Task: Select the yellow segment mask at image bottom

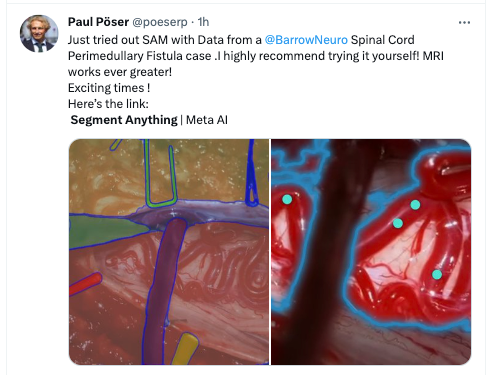Action: [x=185, y=348]
